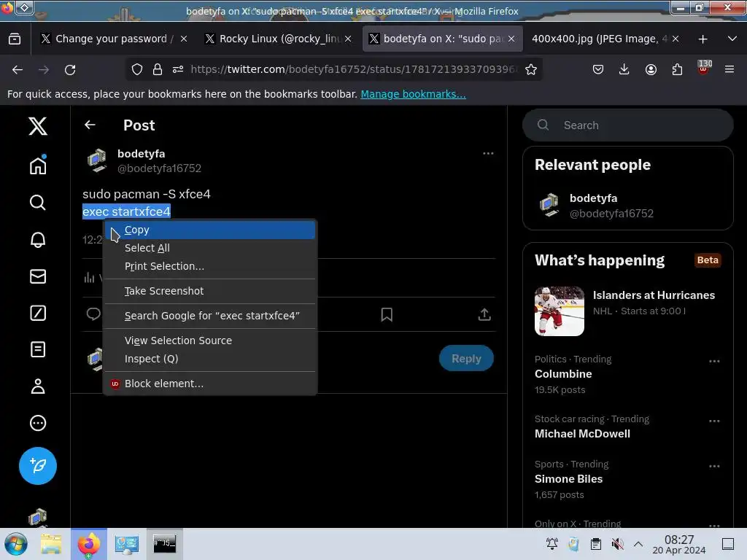The height and width of the screenshot is (560, 747).
Task: Open Firefox account icon
Action: tap(651, 69)
